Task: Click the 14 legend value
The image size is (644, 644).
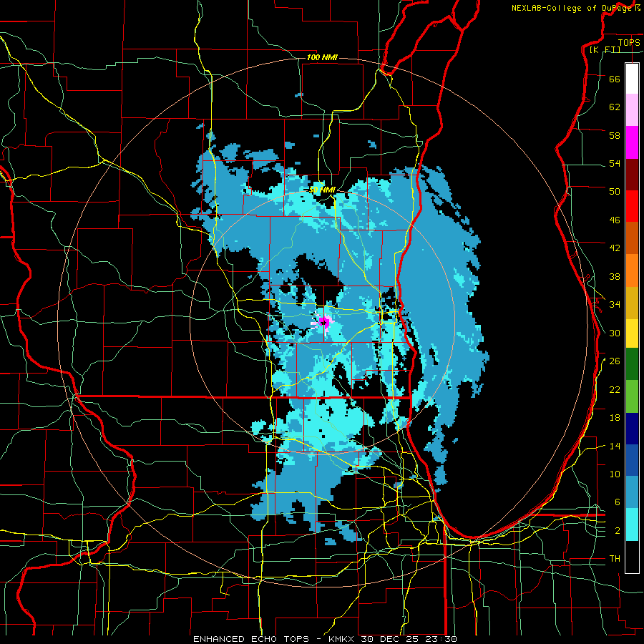Action: click(615, 446)
